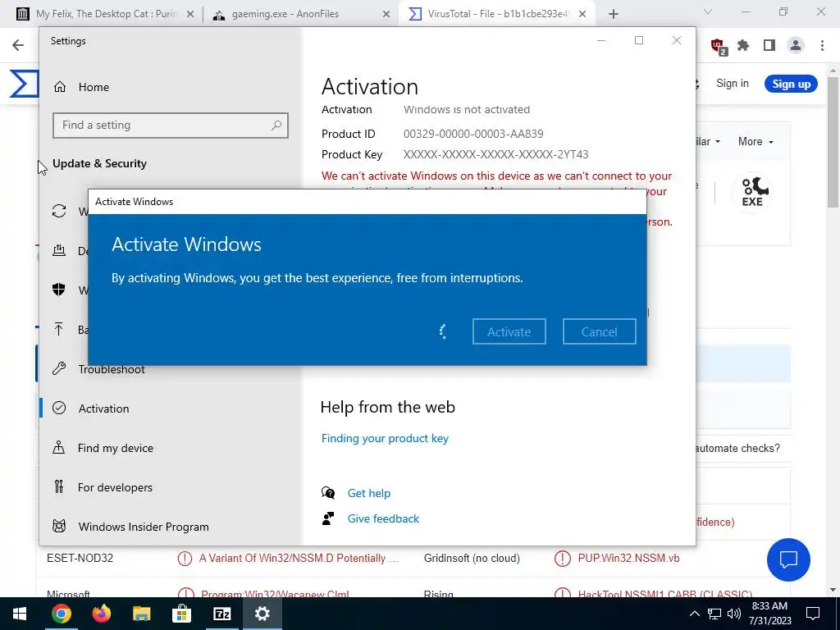Click Cancel in Activate Windows dialog
The width and height of the screenshot is (840, 630).
pos(600,331)
